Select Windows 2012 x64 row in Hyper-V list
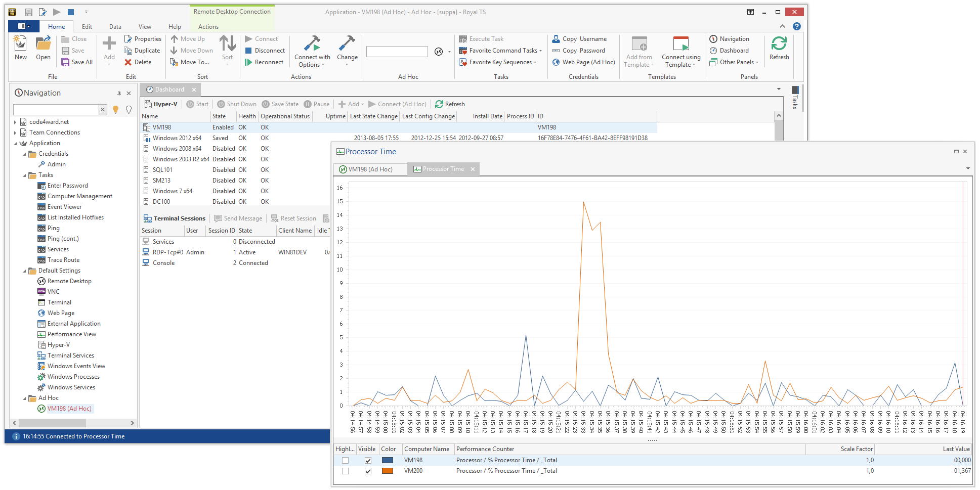Viewport: 980px width, 490px height. point(398,138)
